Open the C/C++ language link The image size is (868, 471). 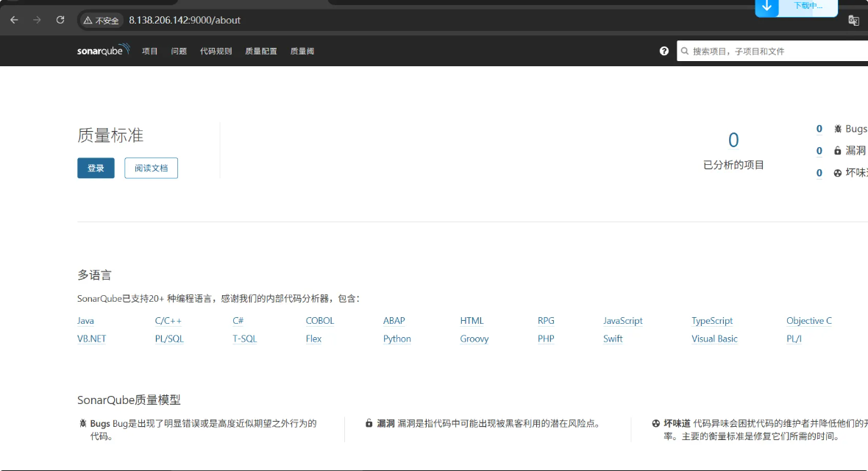click(168, 321)
